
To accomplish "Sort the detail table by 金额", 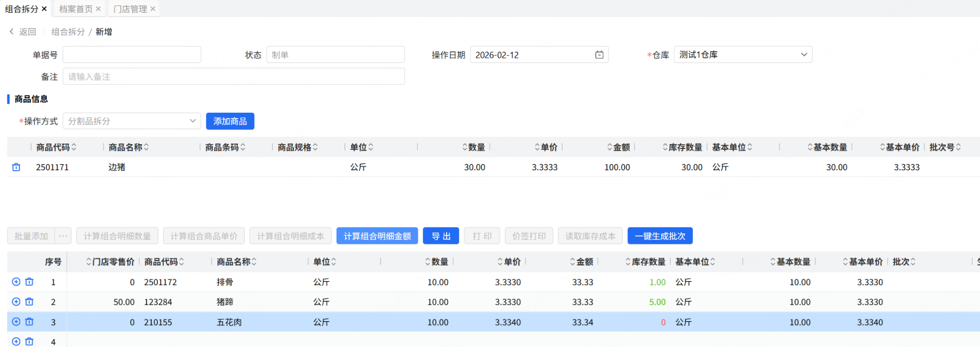I will click(572, 262).
